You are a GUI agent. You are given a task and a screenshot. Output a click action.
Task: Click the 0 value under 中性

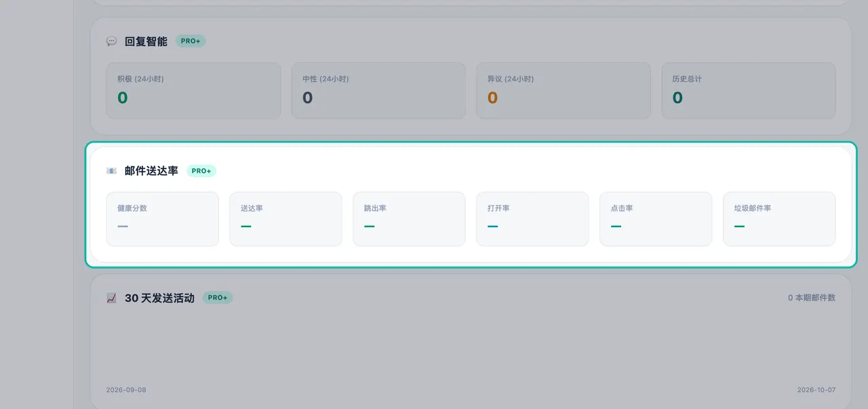(x=308, y=98)
